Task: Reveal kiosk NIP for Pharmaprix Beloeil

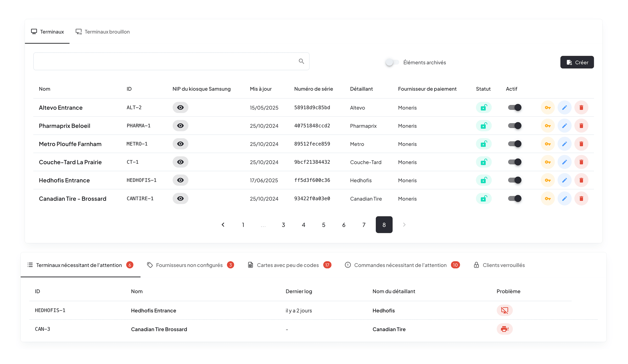Action: pos(180,126)
